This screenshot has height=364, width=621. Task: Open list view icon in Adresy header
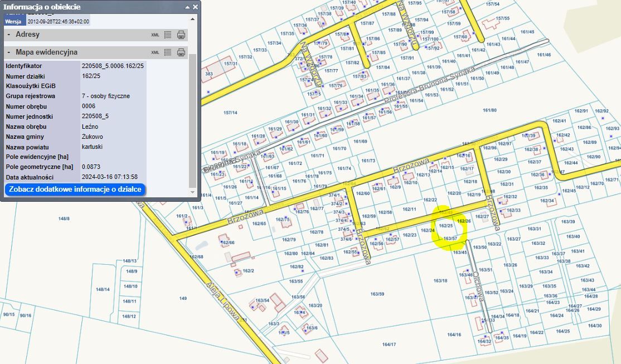pos(168,35)
